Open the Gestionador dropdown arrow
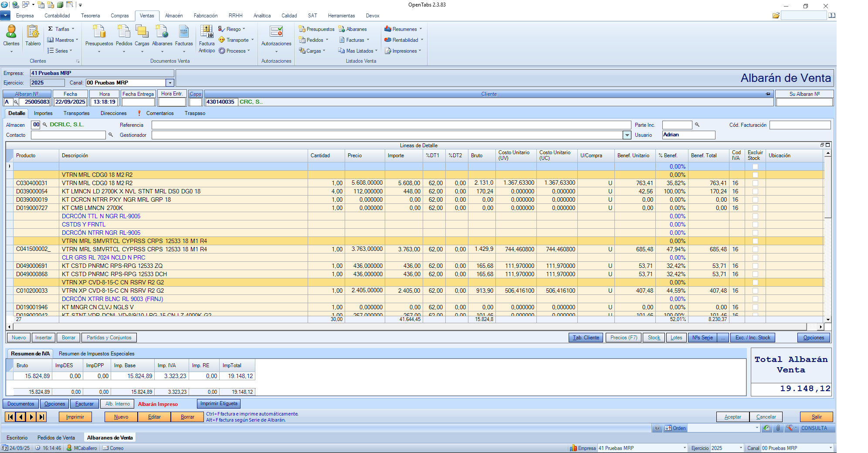This screenshot has height=453, width=868. [627, 135]
